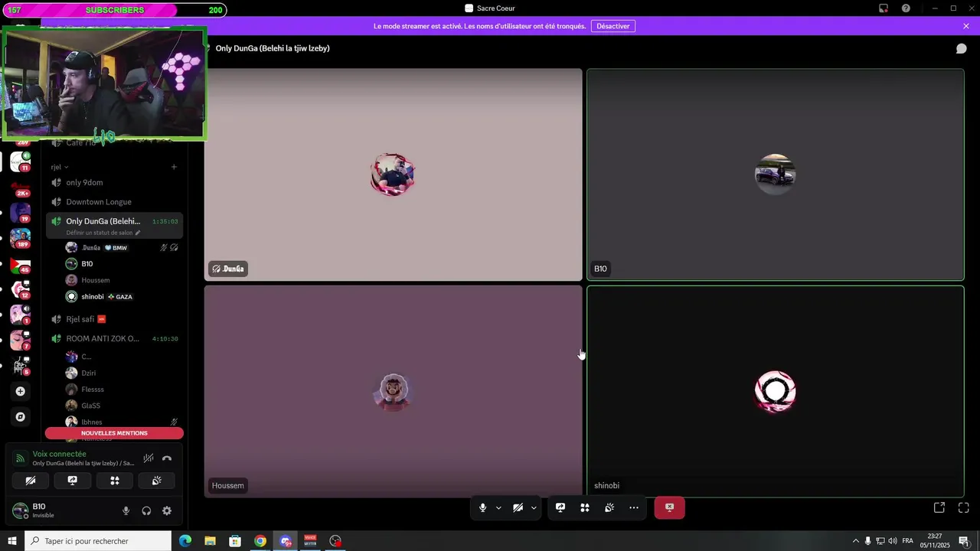Select Ibhnes in the channel member list
This screenshot has height=551, width=980.
coord(122,422)
